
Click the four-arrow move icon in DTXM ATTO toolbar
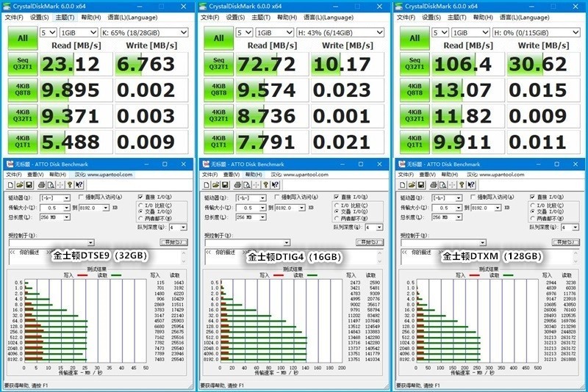point(452,184)
